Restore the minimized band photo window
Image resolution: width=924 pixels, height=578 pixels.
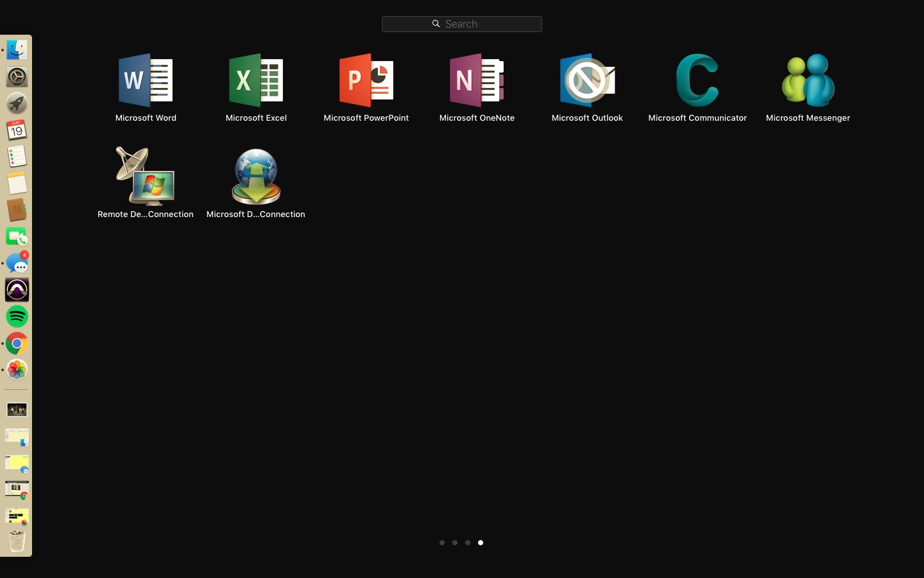pyautogui.click(x=17, y=410)
